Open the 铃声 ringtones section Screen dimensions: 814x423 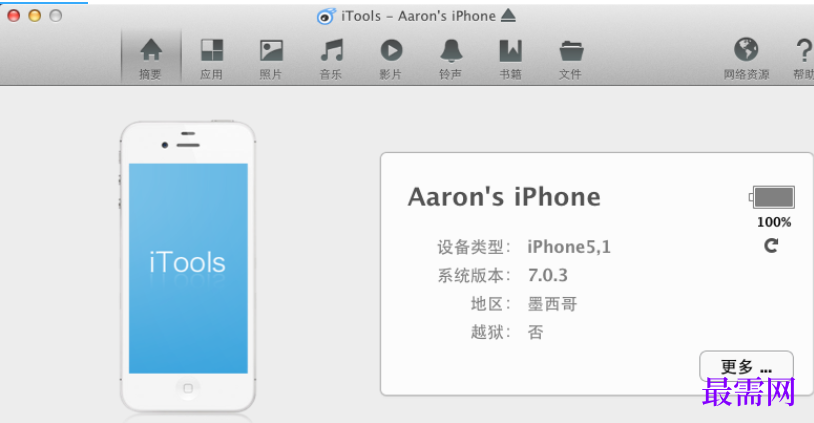(x=451, y=59)
